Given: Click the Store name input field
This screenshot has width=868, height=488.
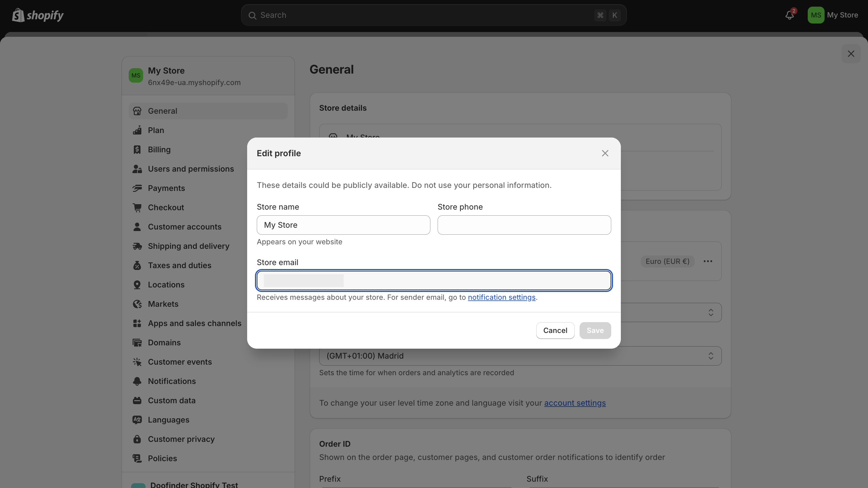Looking at the screenshot, I should 343,225.
